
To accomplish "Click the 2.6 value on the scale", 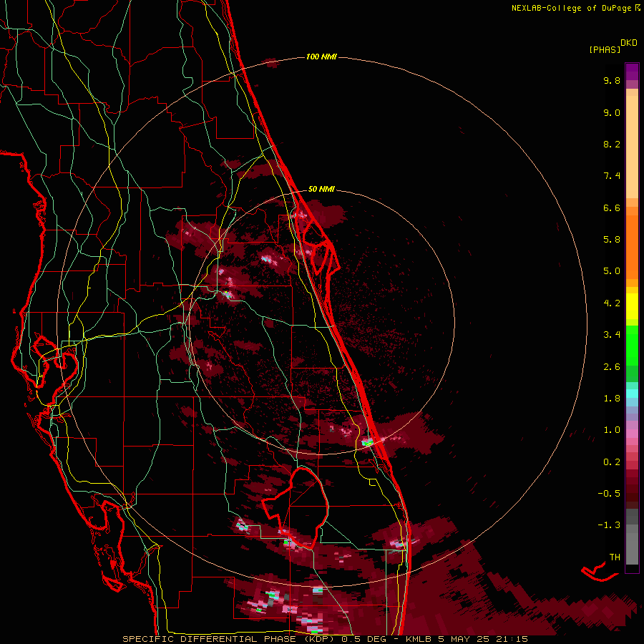I will [612, 367].
